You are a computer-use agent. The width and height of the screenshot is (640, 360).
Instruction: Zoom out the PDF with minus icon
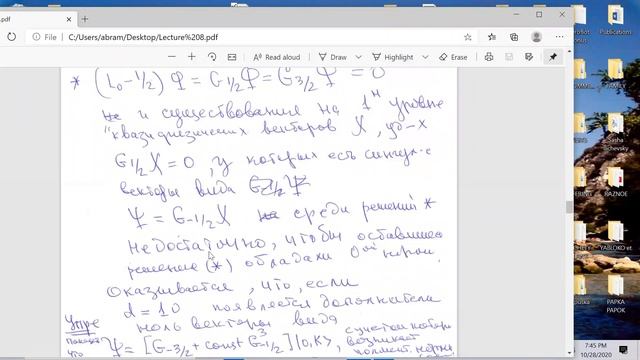172,57
